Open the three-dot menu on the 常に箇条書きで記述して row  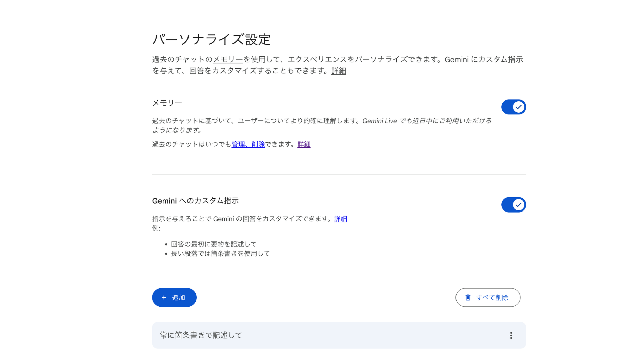[511, 335]
